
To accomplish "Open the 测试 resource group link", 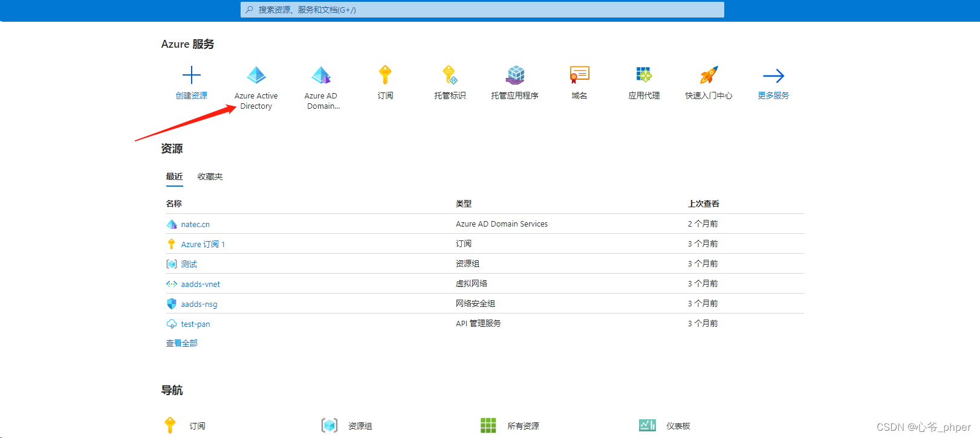I will (189, 264).
